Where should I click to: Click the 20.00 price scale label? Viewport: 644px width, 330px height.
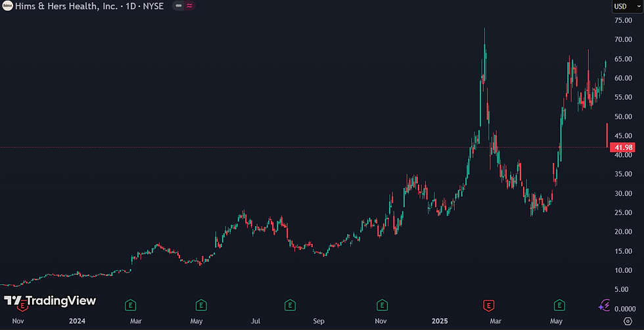pyautogui.click(x=623, y=231)
